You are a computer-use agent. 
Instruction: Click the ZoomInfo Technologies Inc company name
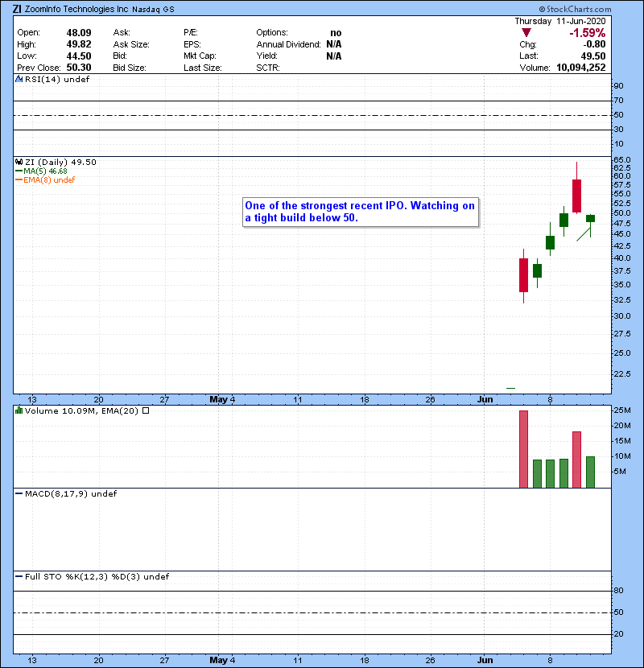coord(76,9)
